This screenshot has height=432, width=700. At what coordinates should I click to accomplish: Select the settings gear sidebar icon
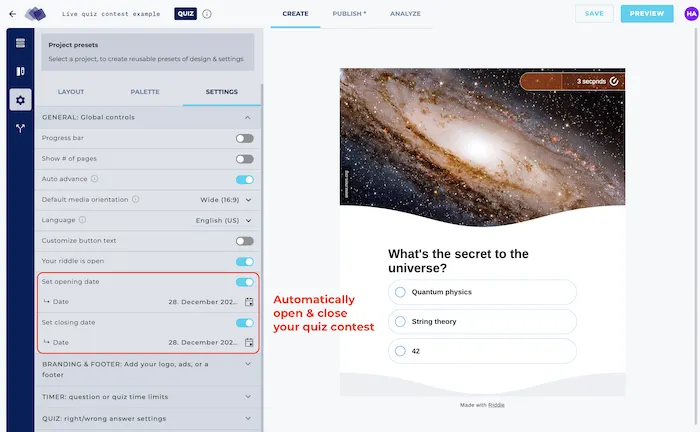pyautogui.click(x=20, y=100)
